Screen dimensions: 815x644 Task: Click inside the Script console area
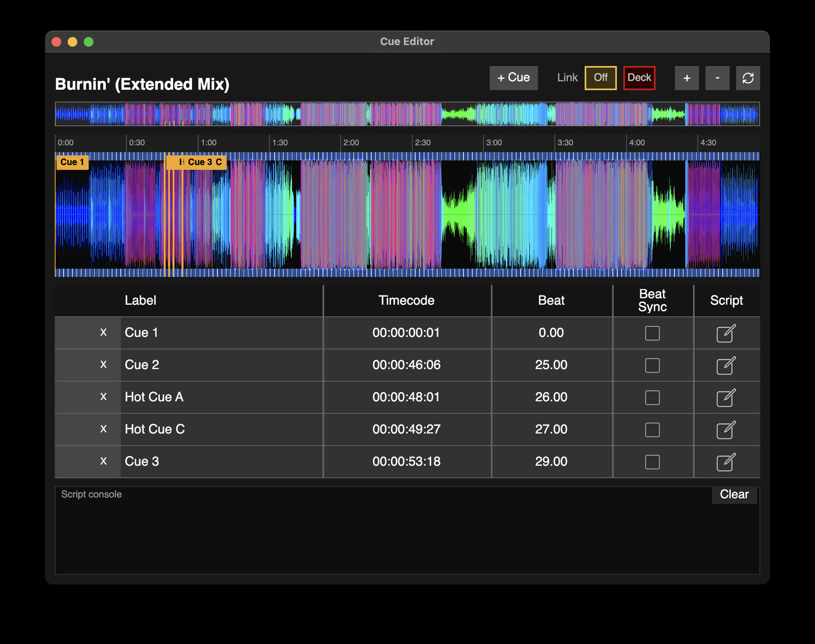tap(407, 530)
